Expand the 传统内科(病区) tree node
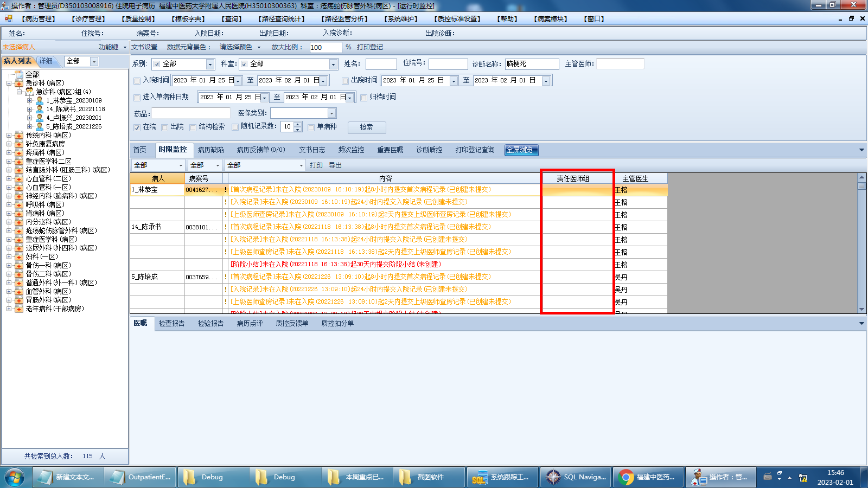 tap(9, 136)
